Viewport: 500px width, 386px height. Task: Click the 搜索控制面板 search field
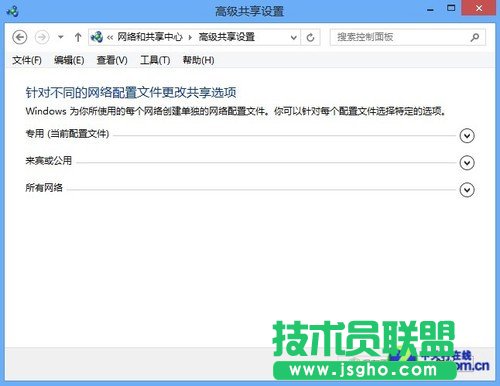pos(407,37)
